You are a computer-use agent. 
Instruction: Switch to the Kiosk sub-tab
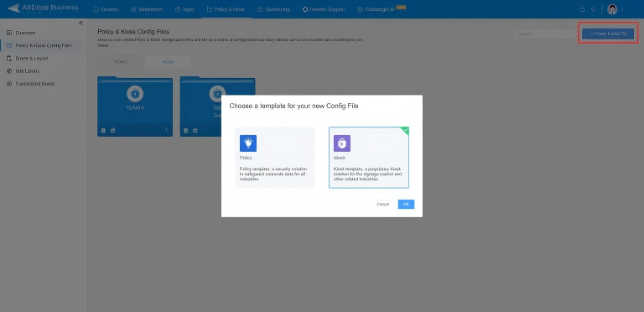(x=168, y=61)
